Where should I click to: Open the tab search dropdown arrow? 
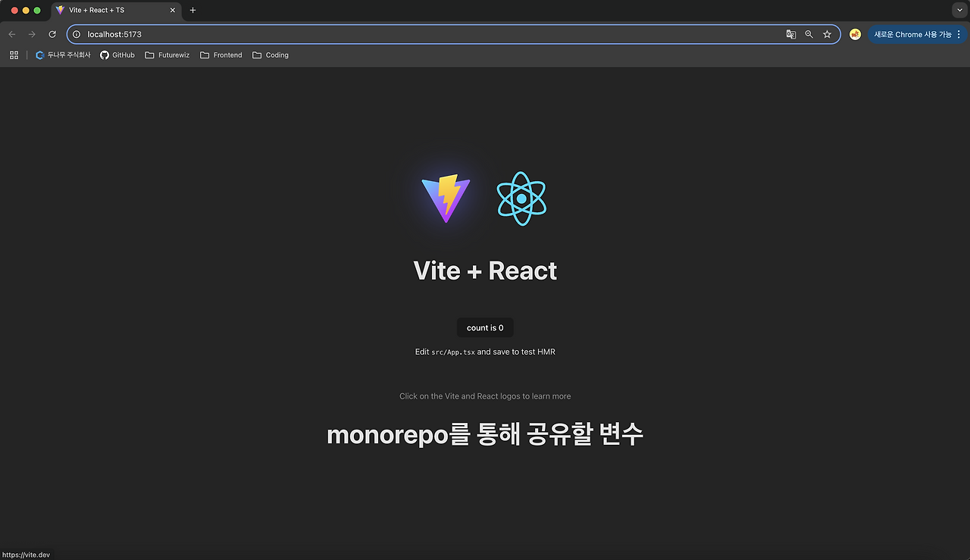point(959,10)
